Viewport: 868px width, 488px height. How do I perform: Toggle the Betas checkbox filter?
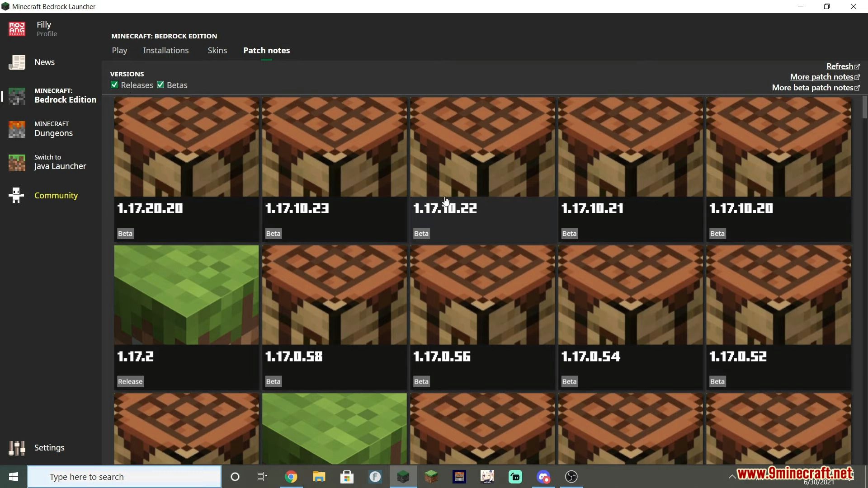tap(160, 84)
